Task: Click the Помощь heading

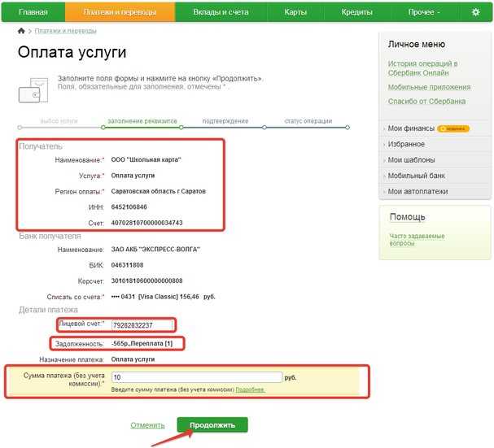Action: pyautogui.click(x=408, y=217)
